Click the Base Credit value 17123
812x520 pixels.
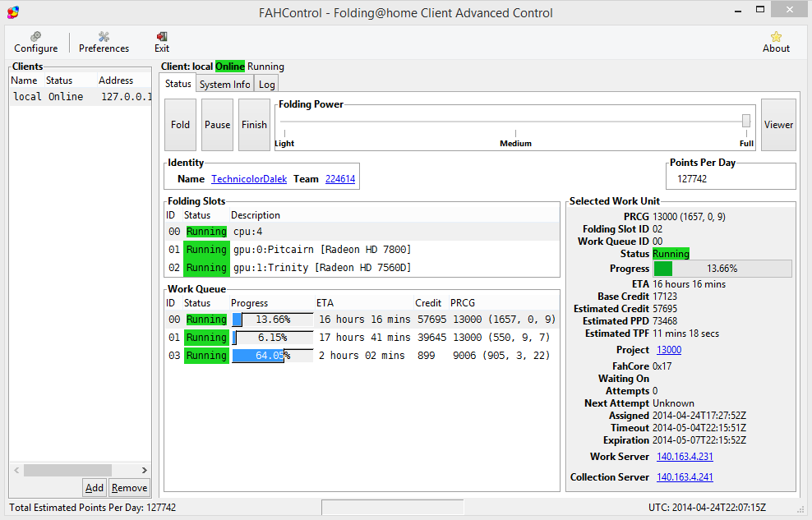[x=665, y=296]
